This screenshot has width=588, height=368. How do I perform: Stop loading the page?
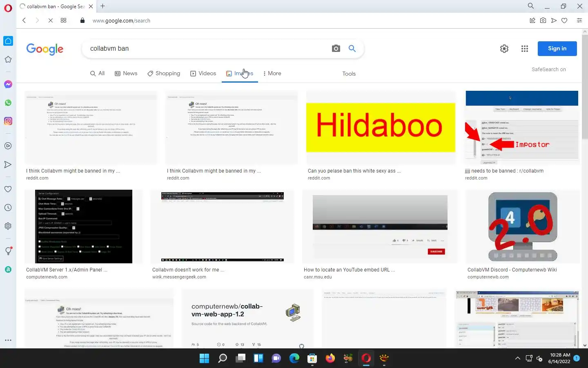point(50,20)
